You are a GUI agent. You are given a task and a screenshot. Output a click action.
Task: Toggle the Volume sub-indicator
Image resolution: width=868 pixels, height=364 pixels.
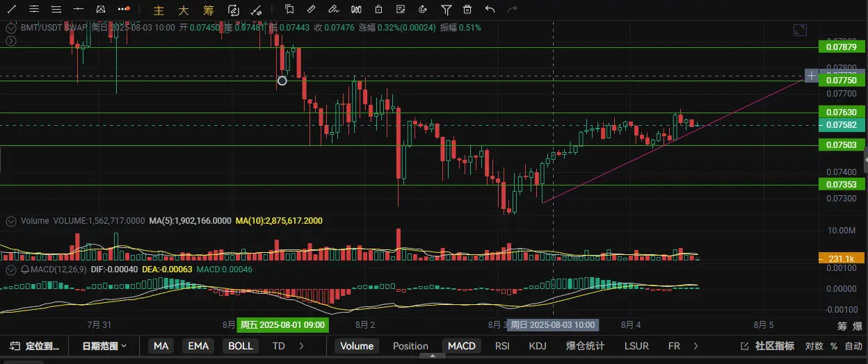357,346
